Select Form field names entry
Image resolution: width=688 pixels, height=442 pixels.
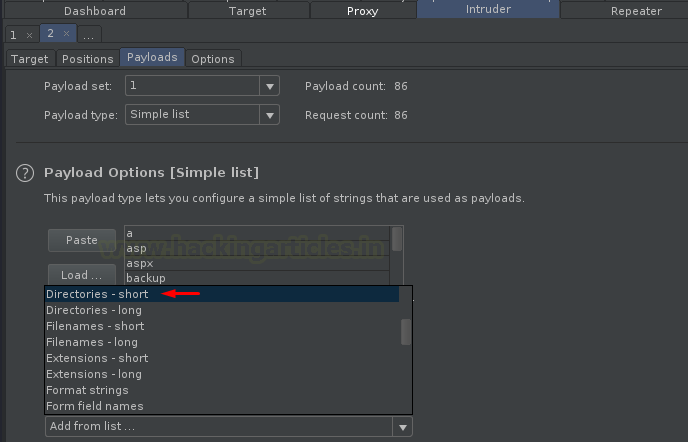pyautogui.click(x=95, y=406)
